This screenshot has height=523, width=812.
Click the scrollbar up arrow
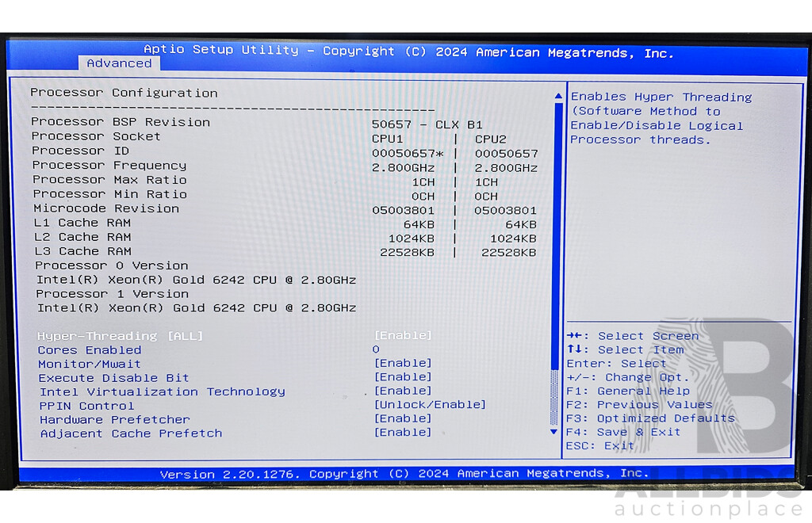coord(558,96)
